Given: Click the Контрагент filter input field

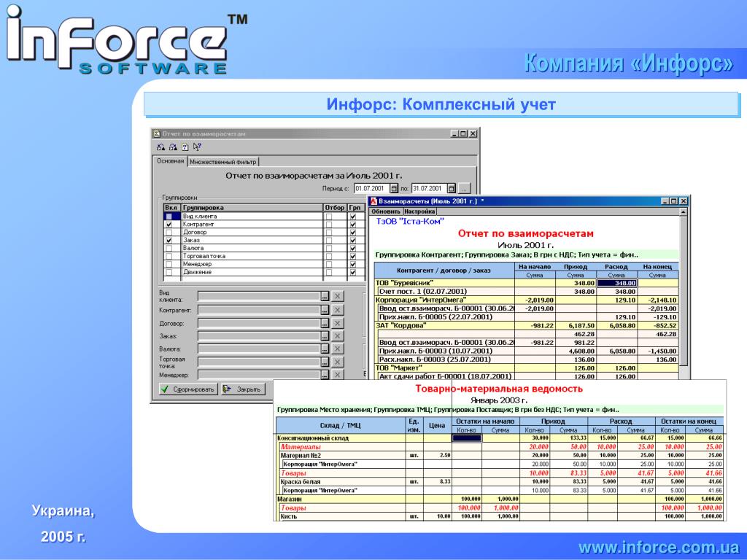Looking at the screenshot, I should [259, 310].
